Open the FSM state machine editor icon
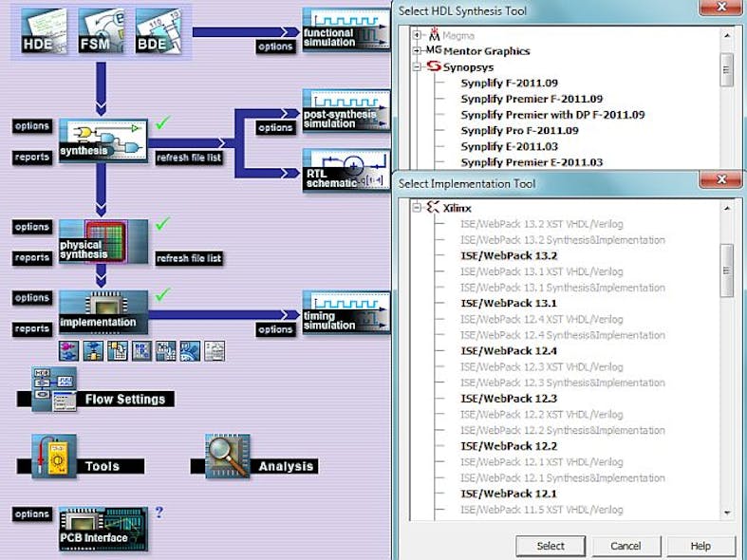This screenshot has height=560, width=747. 101,31
